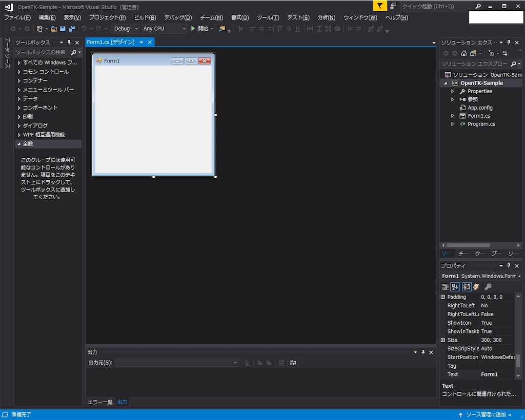Click ソース管理に追加 in status bar
Screen dimensions: 525x420
(485, 415)
